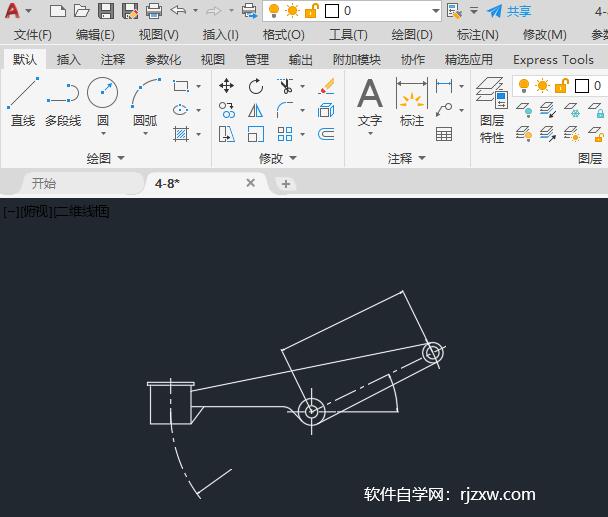This screenshot has height=517, width=608.
Task: Click the visual style control 二维线框
Action: tap(82, 212)
